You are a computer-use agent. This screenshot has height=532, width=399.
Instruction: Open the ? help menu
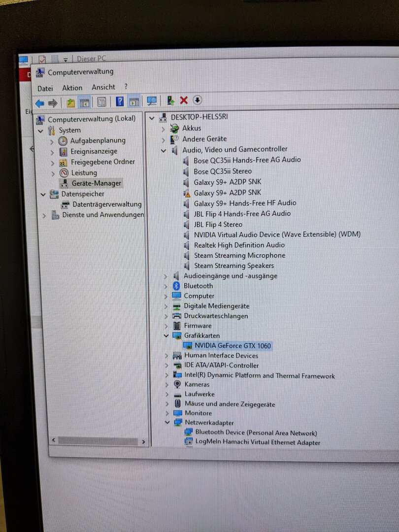pos(126,87)
